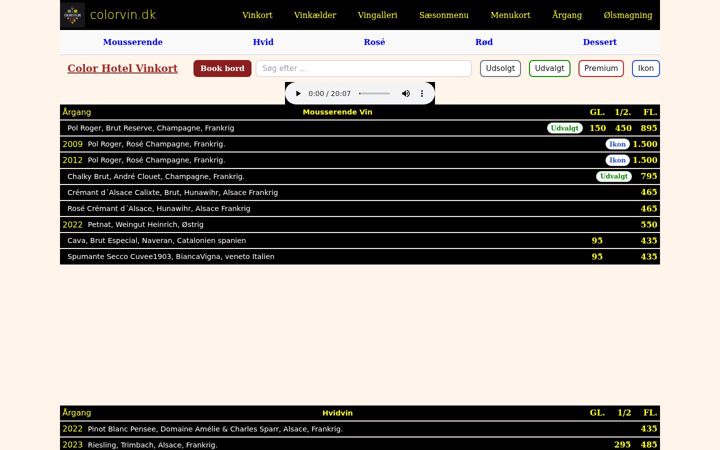Click the Mousserende Vin table heading

pyautogui.click(x=337, y=112)
